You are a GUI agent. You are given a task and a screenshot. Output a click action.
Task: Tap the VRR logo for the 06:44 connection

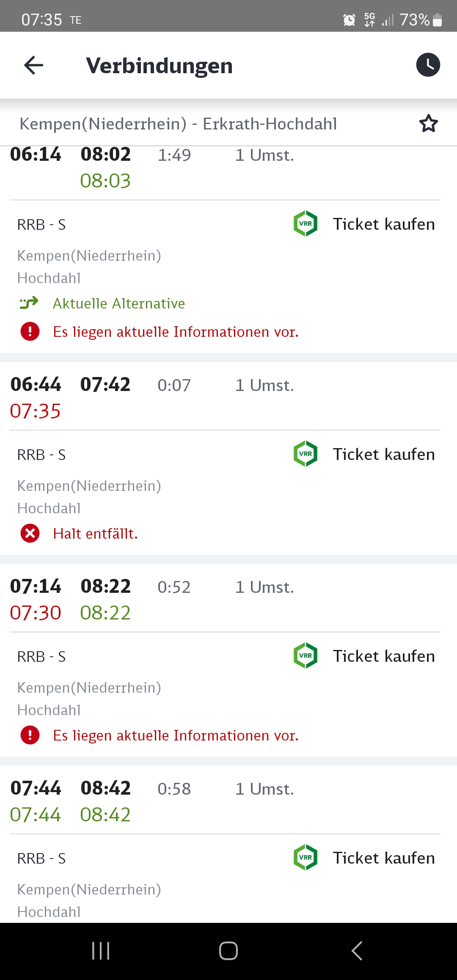pyautogui.click(x=306, y=454)
